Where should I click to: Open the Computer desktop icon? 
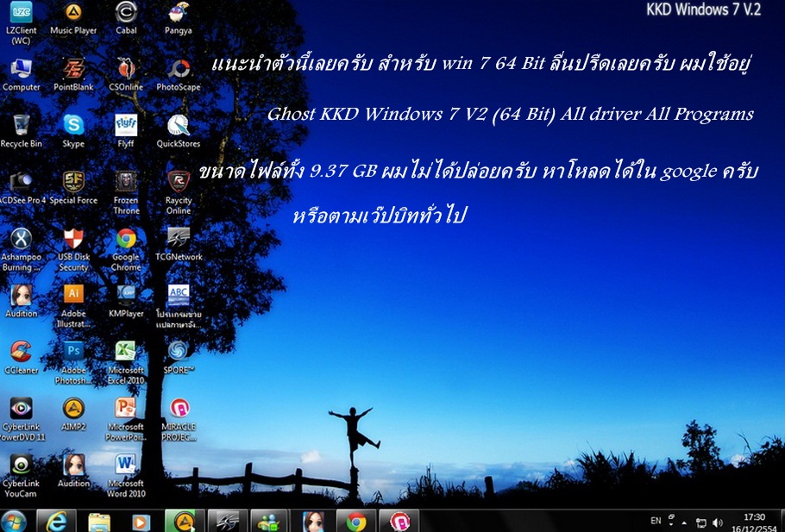click(21, 75)
